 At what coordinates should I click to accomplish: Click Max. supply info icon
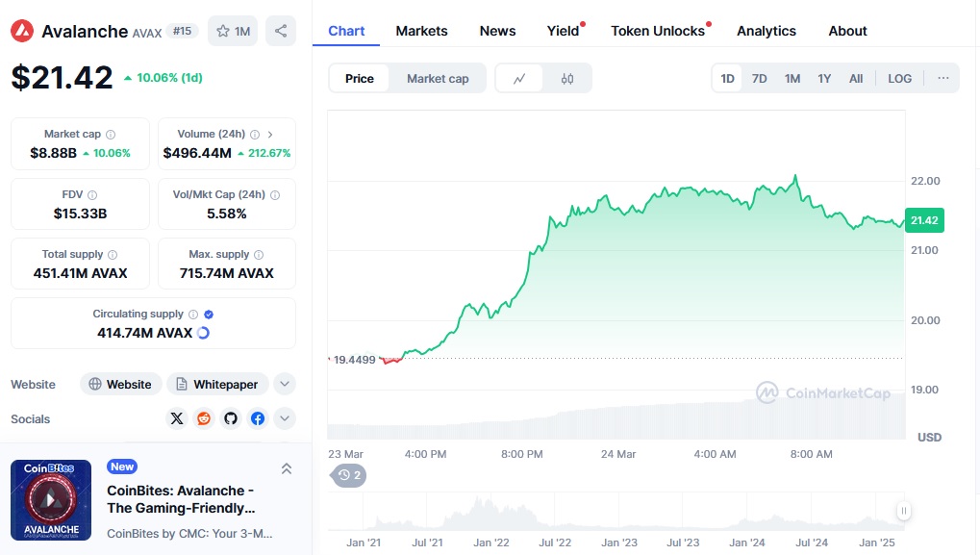point(259,254)
